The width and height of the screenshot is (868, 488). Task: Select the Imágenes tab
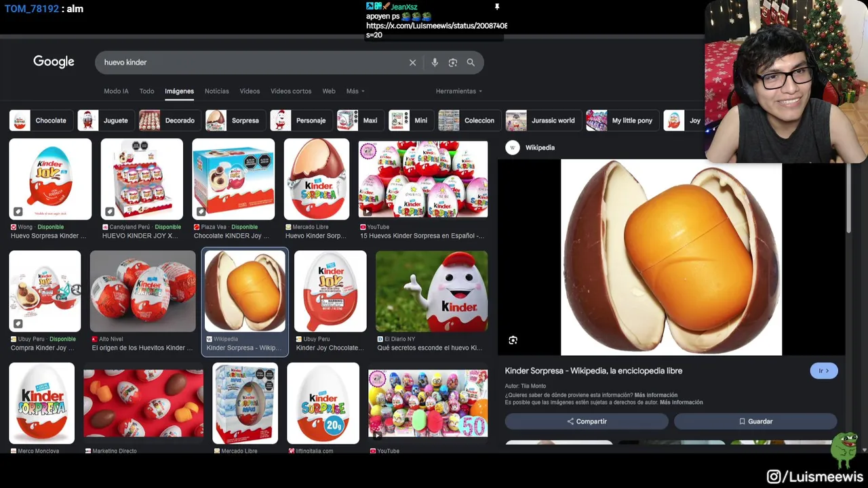(179, 91)
